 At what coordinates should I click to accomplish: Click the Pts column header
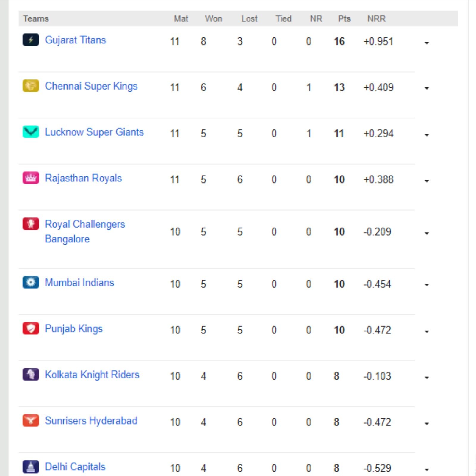click(344, 19)
